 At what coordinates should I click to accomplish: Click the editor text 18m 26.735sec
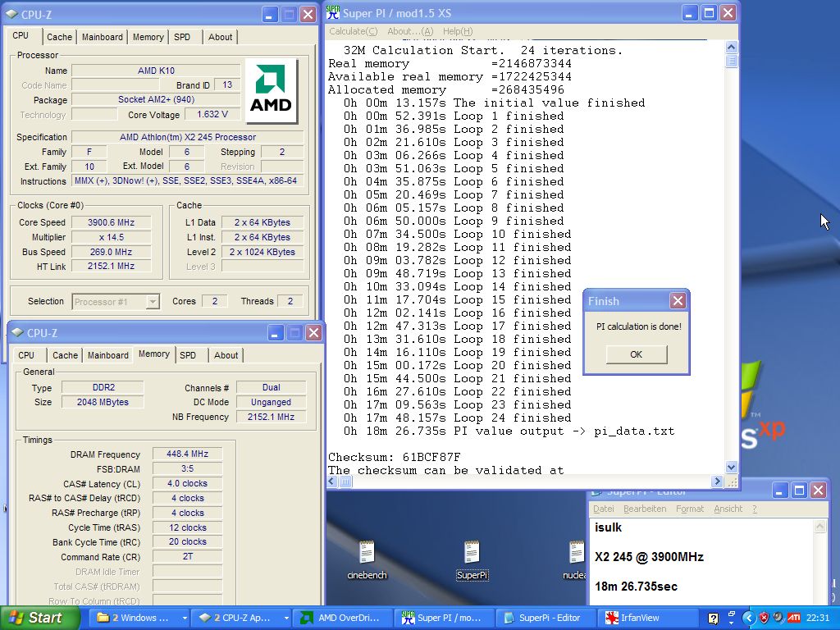[636, 586]
